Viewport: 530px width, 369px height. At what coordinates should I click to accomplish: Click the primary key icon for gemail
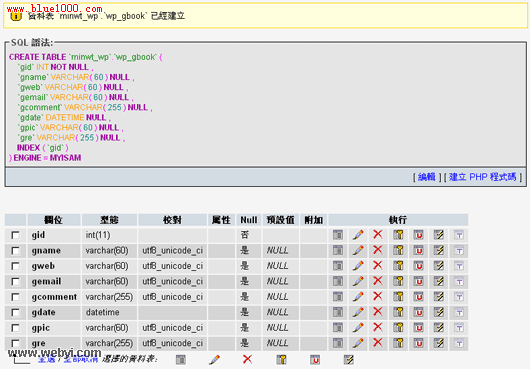click(398, 281)
